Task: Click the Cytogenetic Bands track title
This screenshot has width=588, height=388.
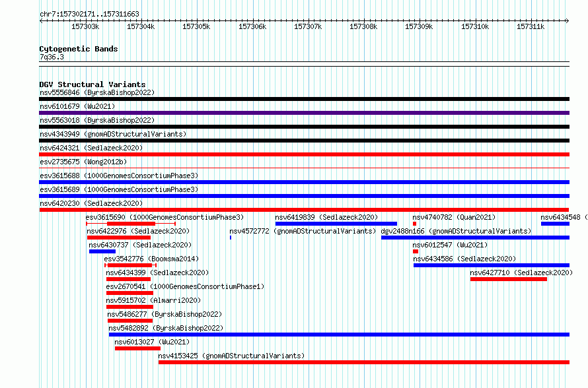Action: [79, 49]
